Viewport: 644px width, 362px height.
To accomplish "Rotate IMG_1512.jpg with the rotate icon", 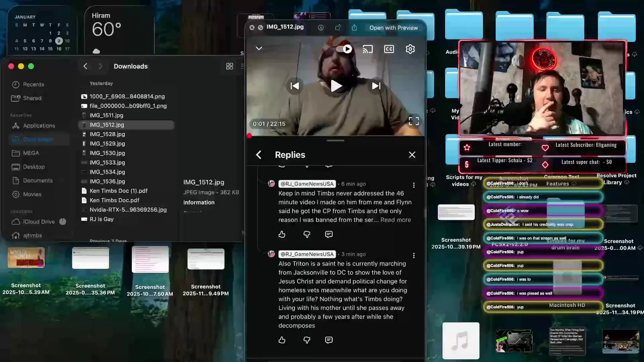I will 338,28.
